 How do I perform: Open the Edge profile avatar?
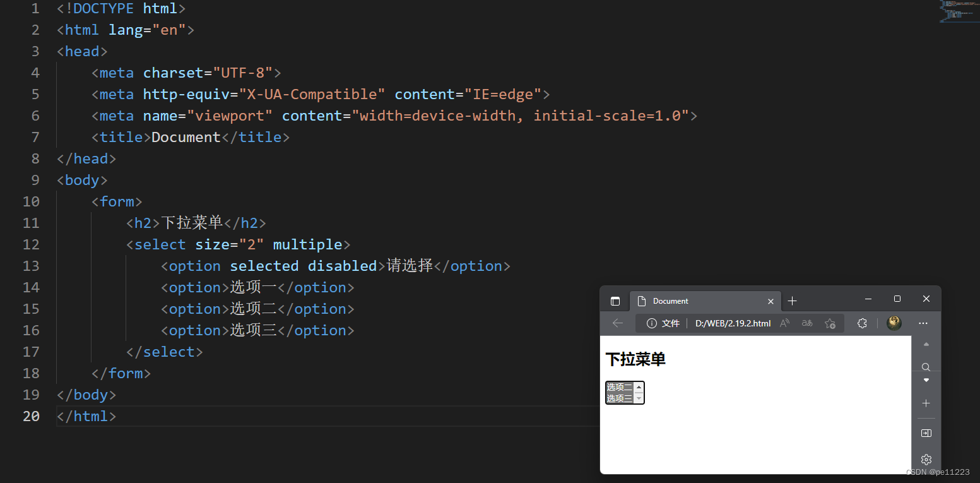tap(894, 323)
